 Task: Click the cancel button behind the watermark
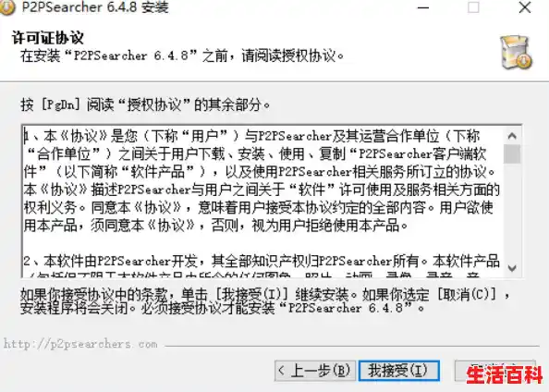495,370
